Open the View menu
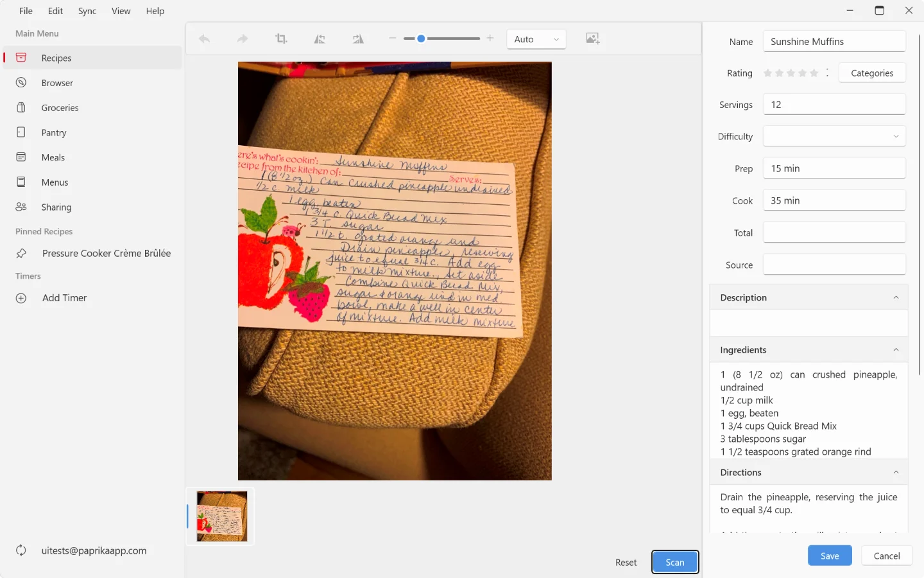 point(121,11)
